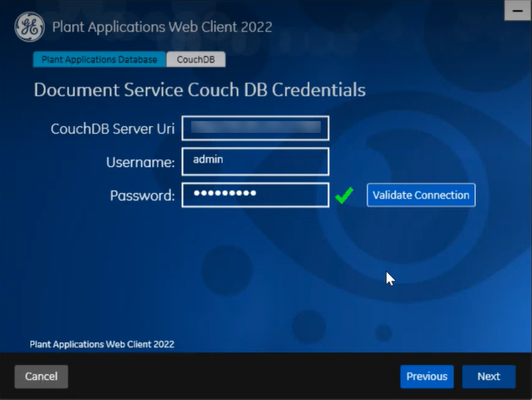Click the Document Service Couch DB Credentials heading
532x400 pixels.
200,90
